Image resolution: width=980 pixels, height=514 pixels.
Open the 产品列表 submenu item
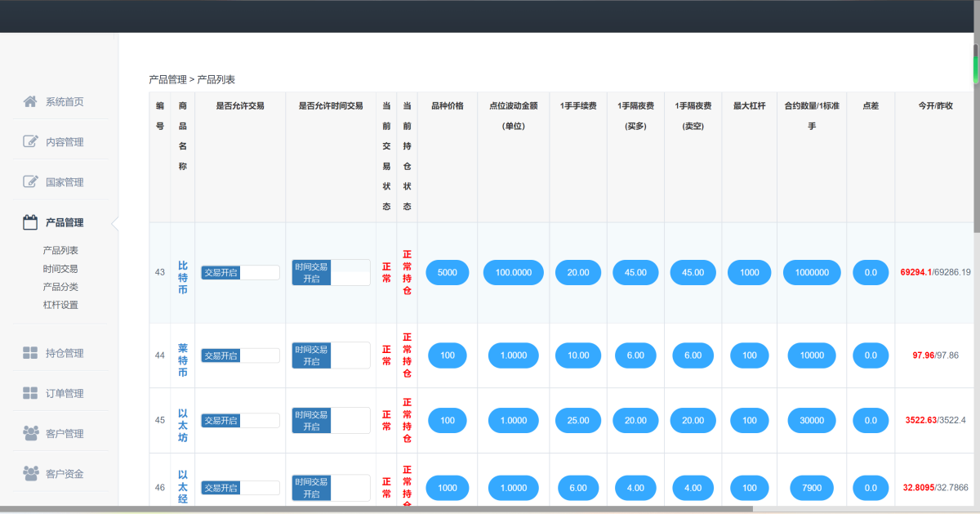[x=60, y=250]
